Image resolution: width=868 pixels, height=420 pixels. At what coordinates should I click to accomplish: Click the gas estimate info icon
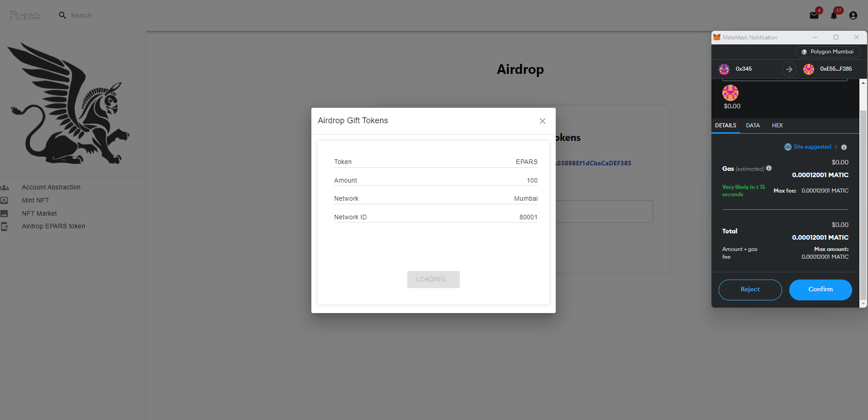click(769, 168)
